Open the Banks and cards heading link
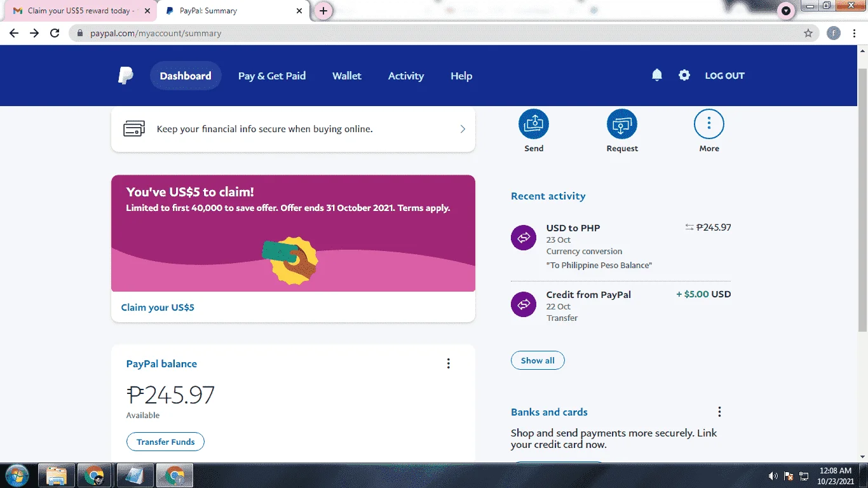 (549, 412)
